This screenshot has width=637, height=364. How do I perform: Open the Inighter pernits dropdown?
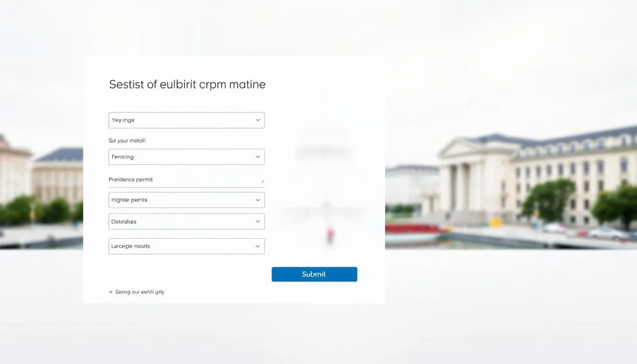point(186,200)
